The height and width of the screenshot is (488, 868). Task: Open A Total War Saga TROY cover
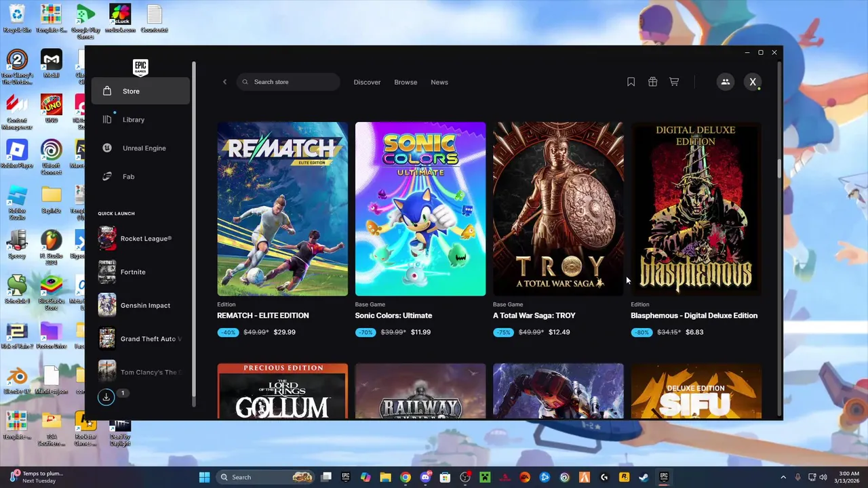click(x=558, y=209)
